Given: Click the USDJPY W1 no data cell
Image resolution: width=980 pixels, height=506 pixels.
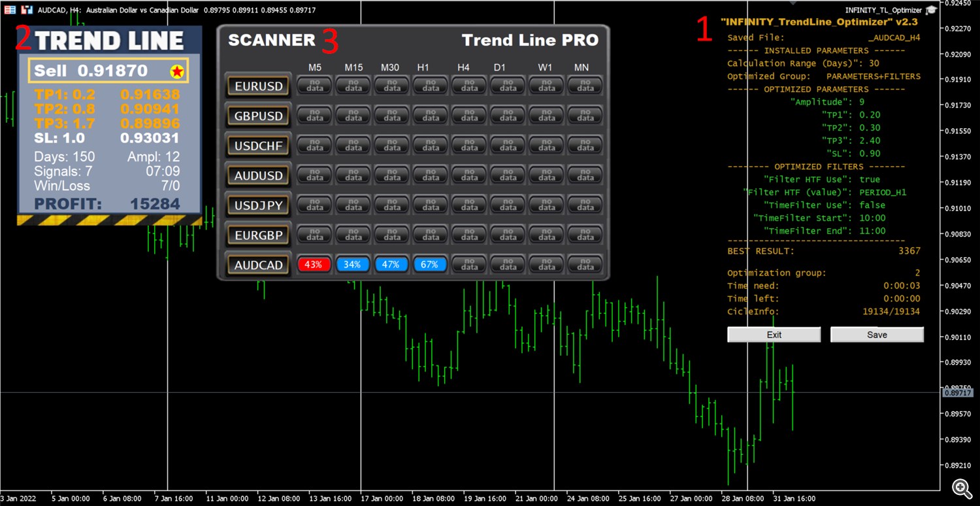Looking at the screenshot, I should pos(547,205).
